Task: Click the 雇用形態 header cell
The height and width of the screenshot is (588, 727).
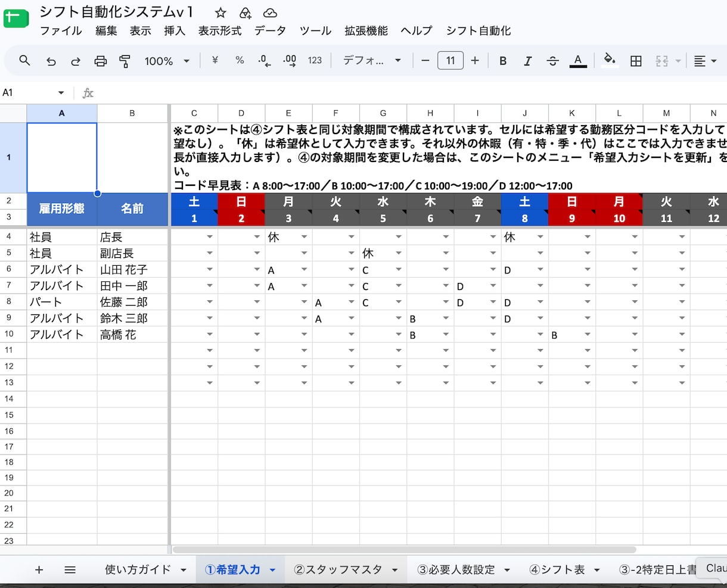Action: tap(62, 209)
